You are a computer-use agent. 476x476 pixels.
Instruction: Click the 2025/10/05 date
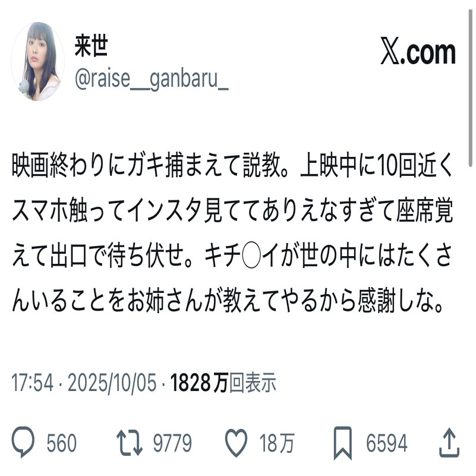(x=112, y=382)
